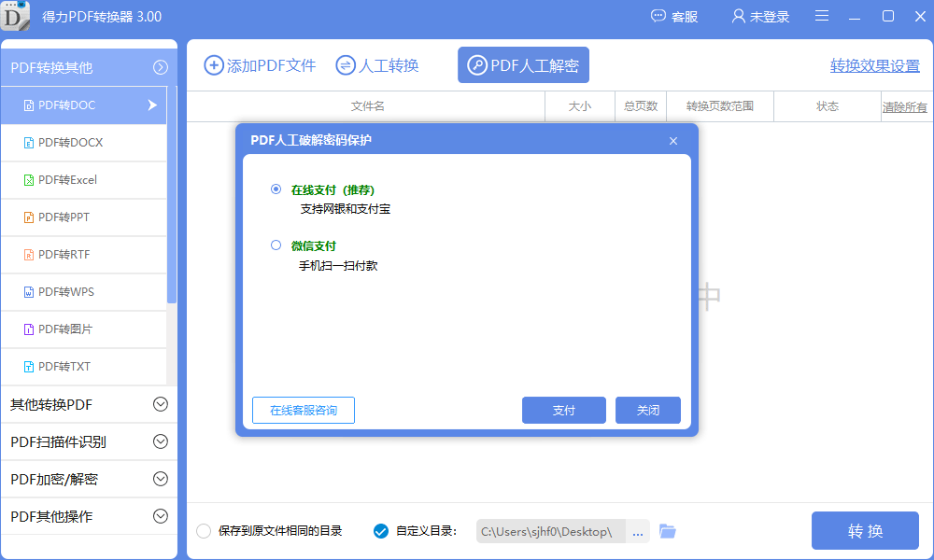The height and width of the screenshot is (560, 934).
Task: Click the PDF转TXT file icon
Action: 29,367
